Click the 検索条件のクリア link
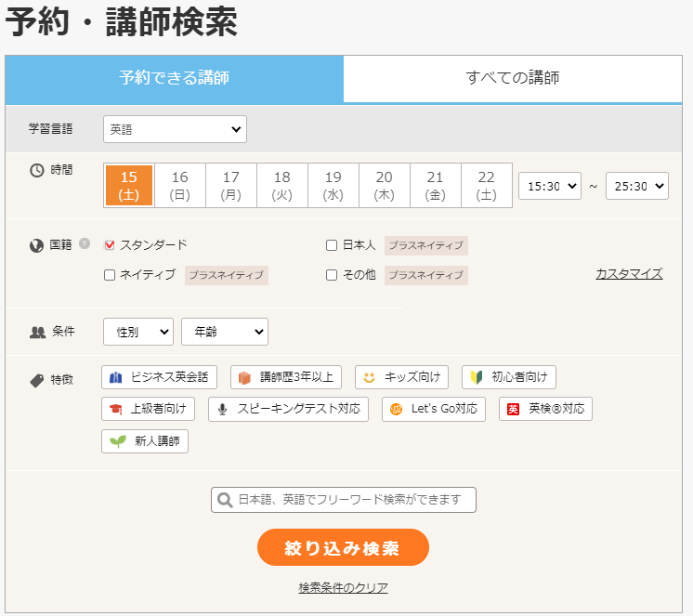This screenshot has height=616, width=693. (x=343, y=588)
